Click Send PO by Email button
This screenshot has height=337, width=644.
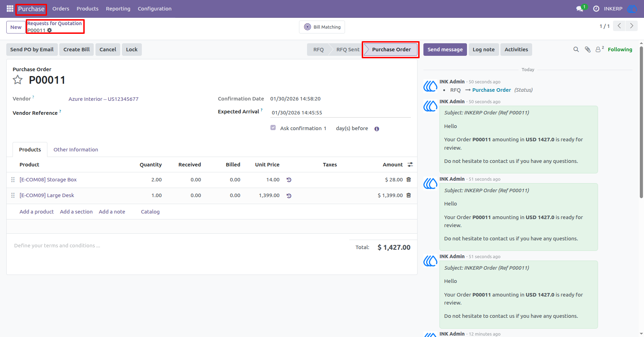(32, 50)
